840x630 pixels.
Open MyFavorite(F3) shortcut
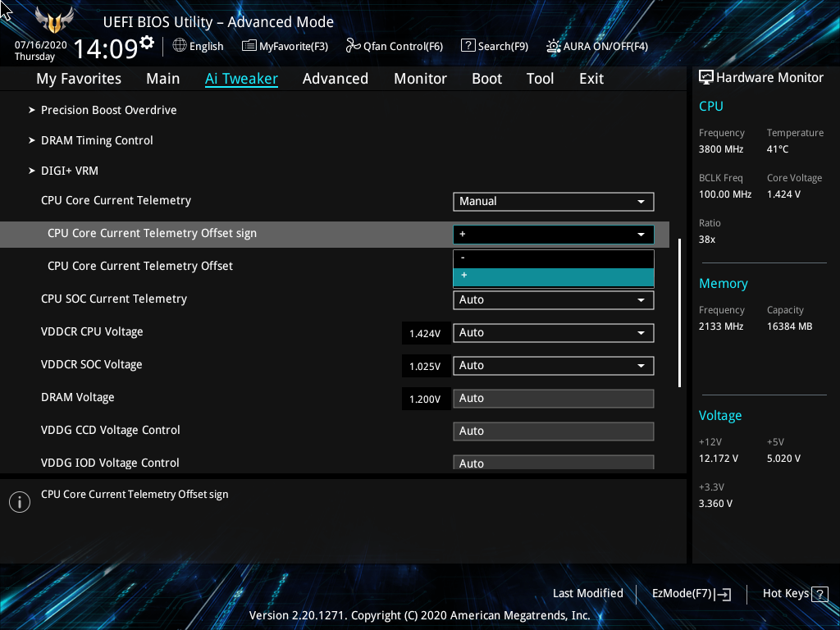(294, 46)
